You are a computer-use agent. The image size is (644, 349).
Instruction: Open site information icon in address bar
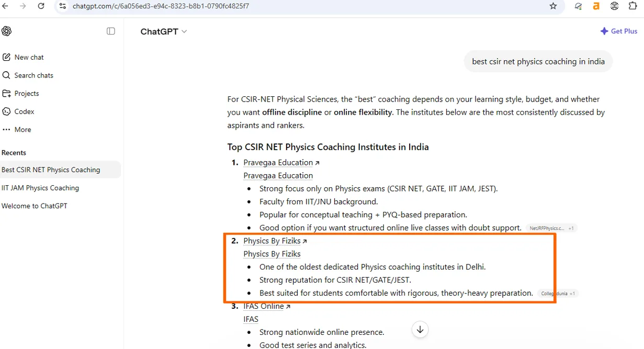coord(62,6)
